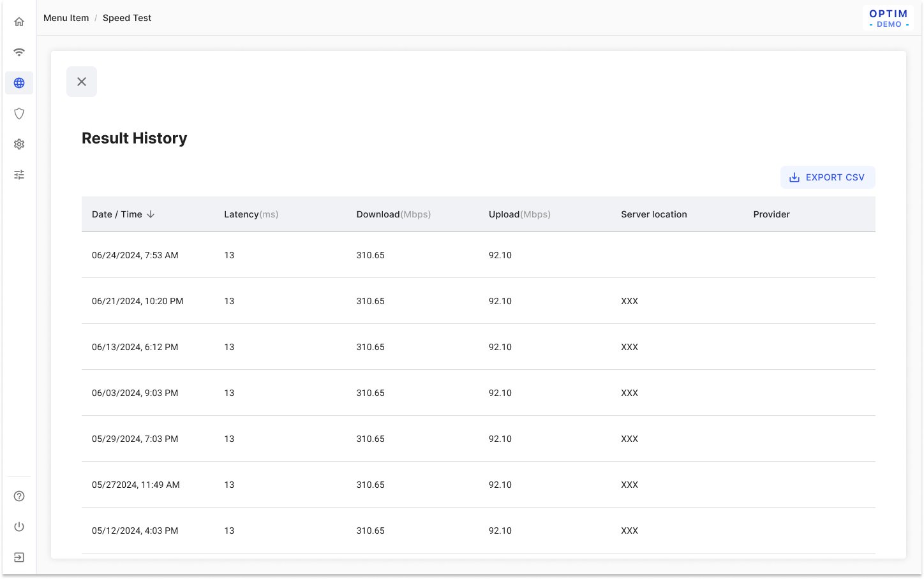This screenshot has width=924, height=579.
Task: Sort by Date / Time arrow
Action: 151,214
